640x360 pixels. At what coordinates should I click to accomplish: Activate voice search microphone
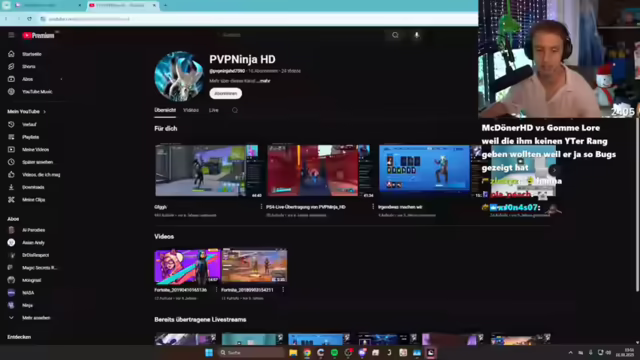(x=416, y=35)
